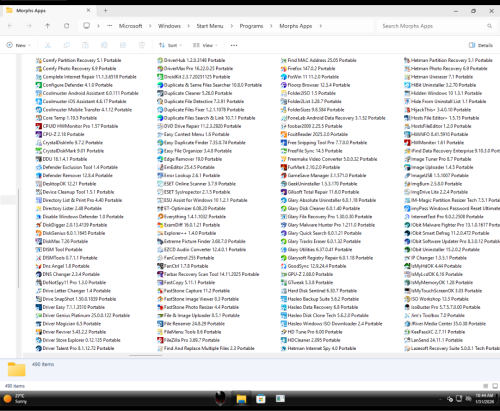Click the Floorp Browser icon

coord(284,85)
